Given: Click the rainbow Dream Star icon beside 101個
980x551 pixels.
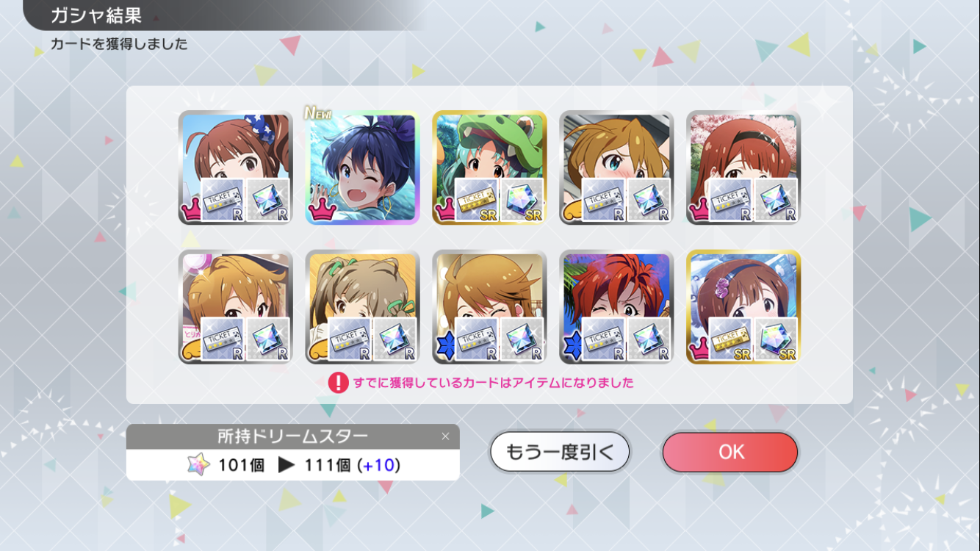Looking at the screenshot, I should (198, 465).
